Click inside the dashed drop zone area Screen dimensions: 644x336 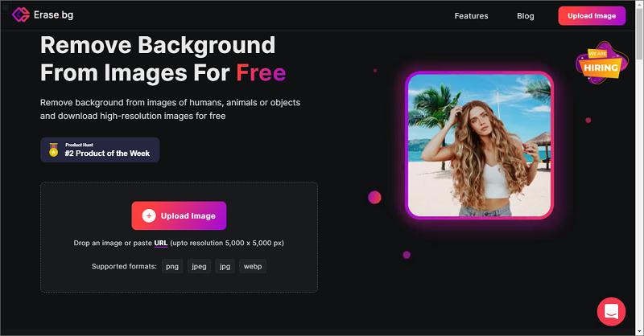179,237
